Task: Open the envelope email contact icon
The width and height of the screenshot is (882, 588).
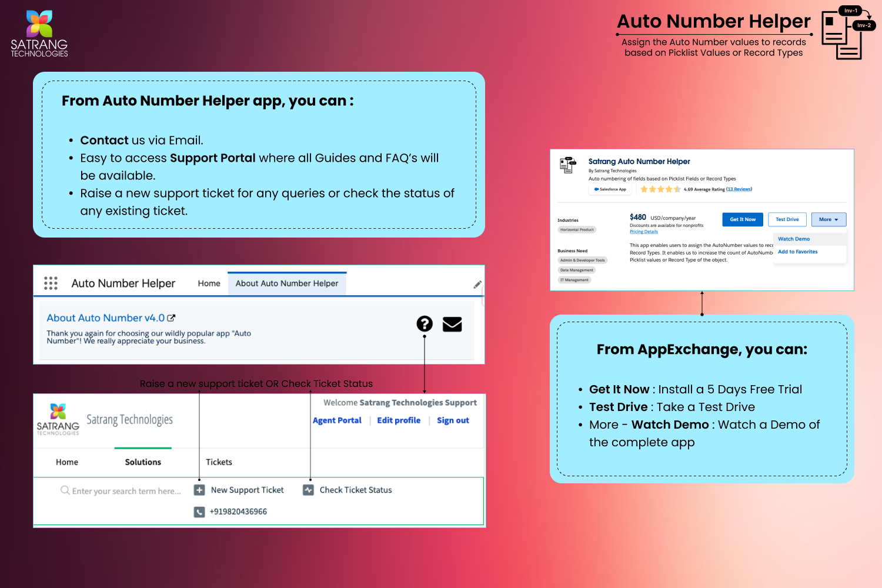Action: click(x=452, y=325)
